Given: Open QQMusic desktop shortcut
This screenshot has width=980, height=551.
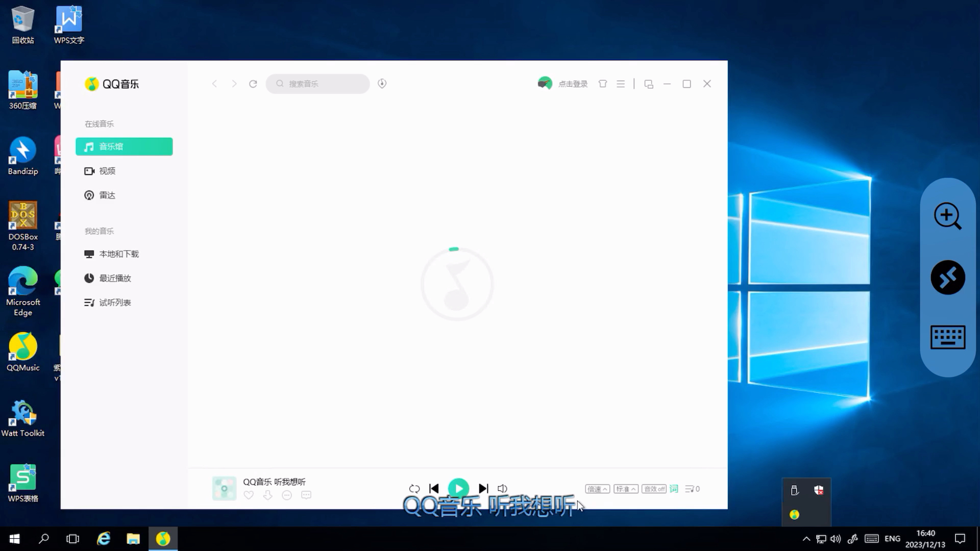Looking at the screenshot, I should [23, 352].
